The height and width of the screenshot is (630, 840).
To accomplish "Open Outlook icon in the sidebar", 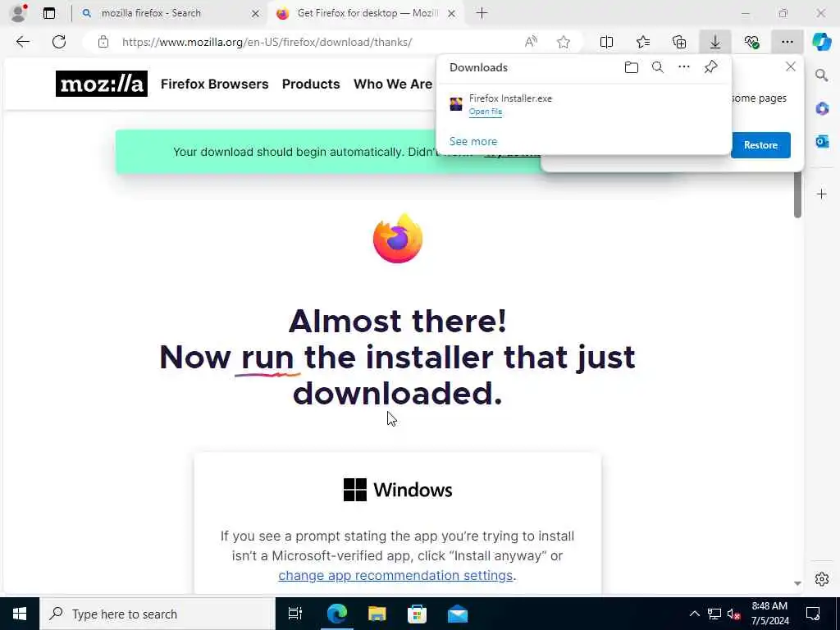I will click(822, 141).
